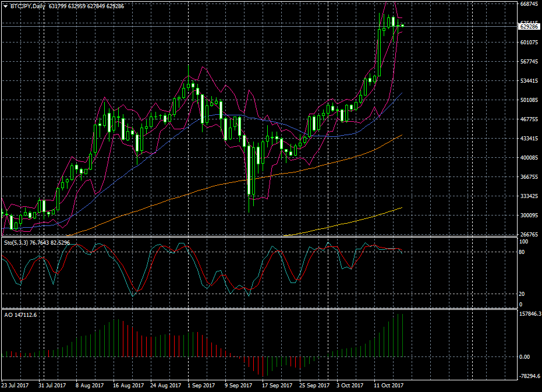Select the 16 Aug 2017 date label
Screen dimensions: 542x392
pyautogui.click(x=127, y=386)
